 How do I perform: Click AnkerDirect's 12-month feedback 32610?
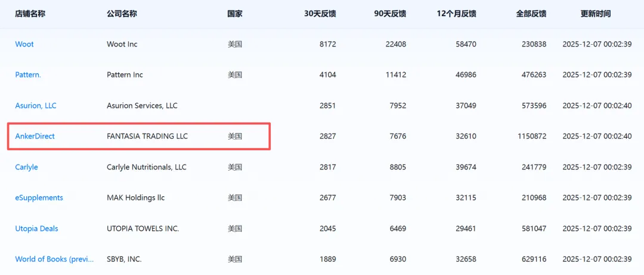click(466, 136)
